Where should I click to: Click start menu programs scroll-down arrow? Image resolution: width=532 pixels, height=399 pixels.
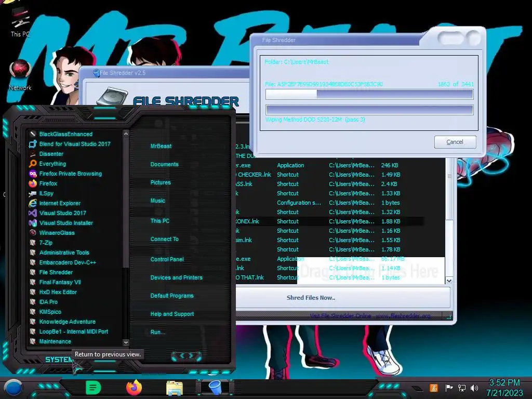(x=126, y=343)
